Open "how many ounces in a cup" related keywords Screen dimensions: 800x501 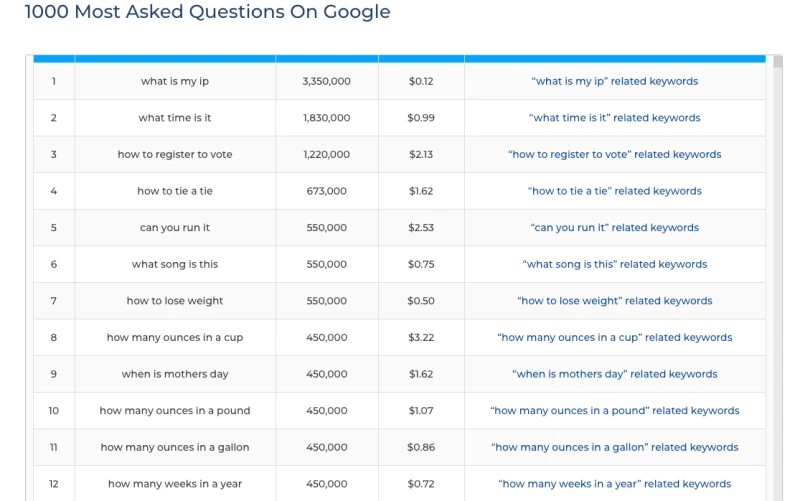click(x=614, y=338)
